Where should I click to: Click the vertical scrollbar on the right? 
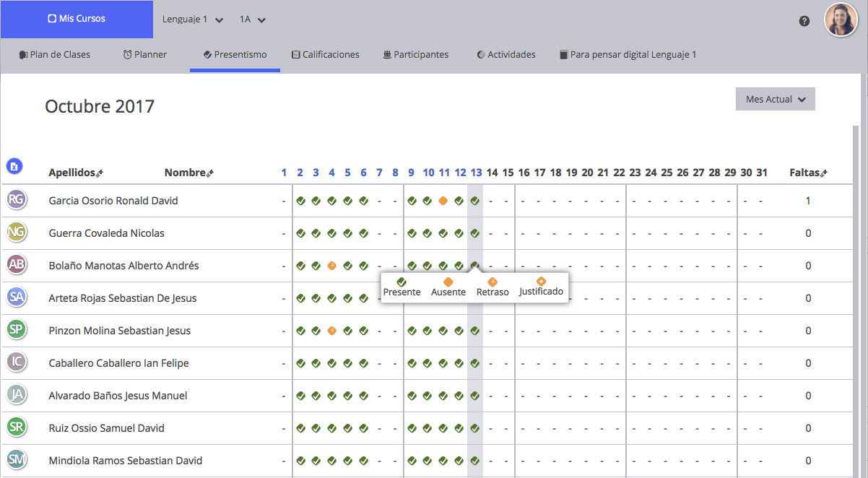coord(856,289)
